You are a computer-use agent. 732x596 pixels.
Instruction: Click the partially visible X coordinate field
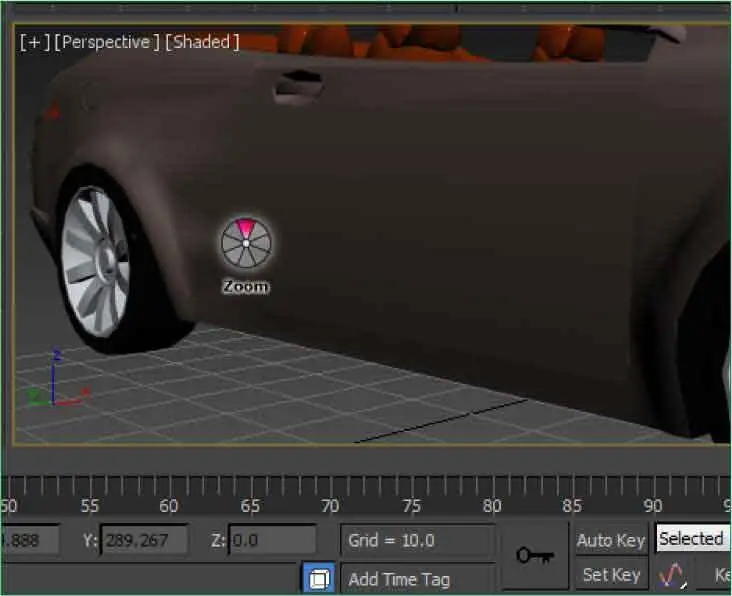(28, 541)
